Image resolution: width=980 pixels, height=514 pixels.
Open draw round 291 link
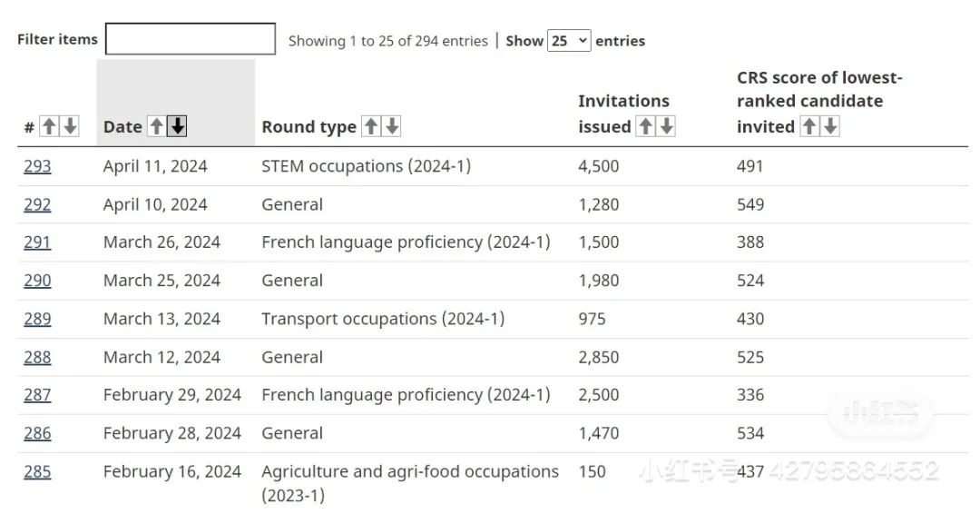37,242
